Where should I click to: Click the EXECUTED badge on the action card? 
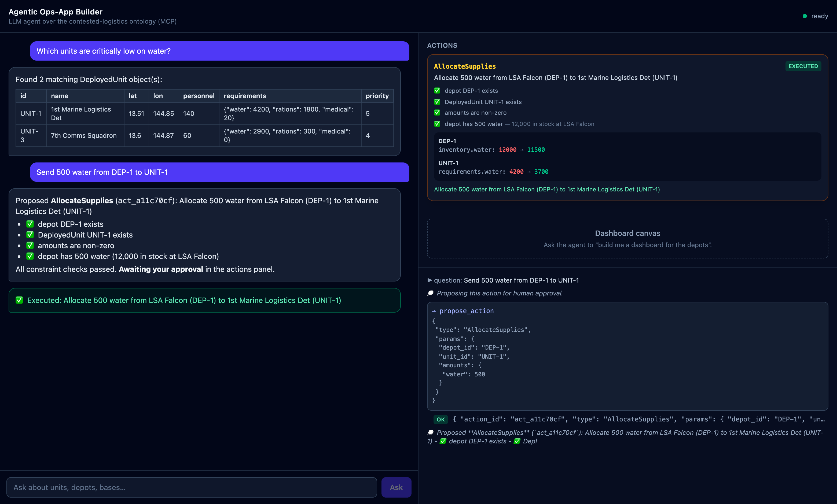click(x=803, y=66)
